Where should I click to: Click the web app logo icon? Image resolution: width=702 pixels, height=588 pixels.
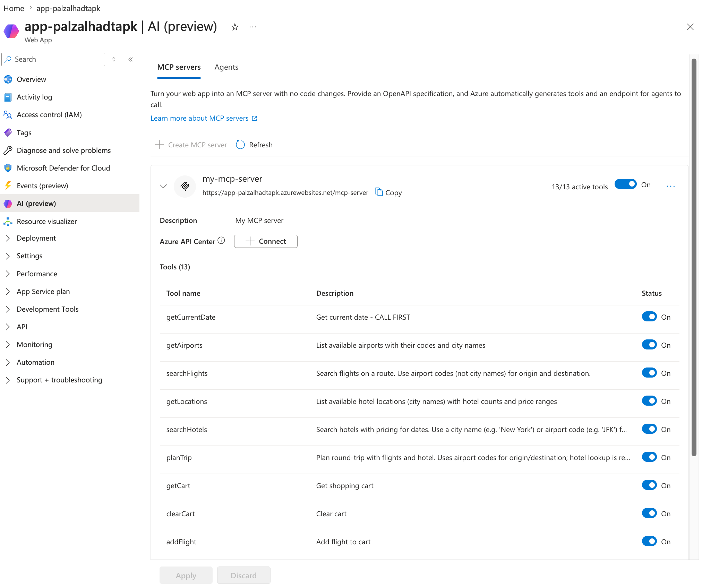point(11,31)
